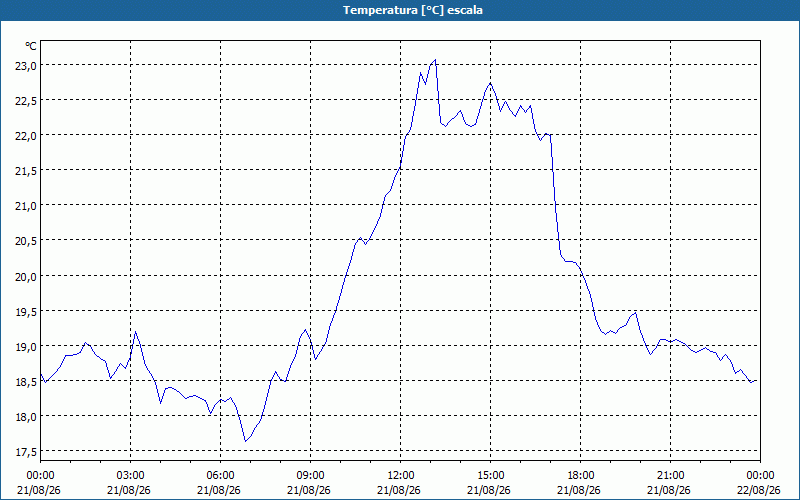Select the 20,0 temperature axis label

26,276
